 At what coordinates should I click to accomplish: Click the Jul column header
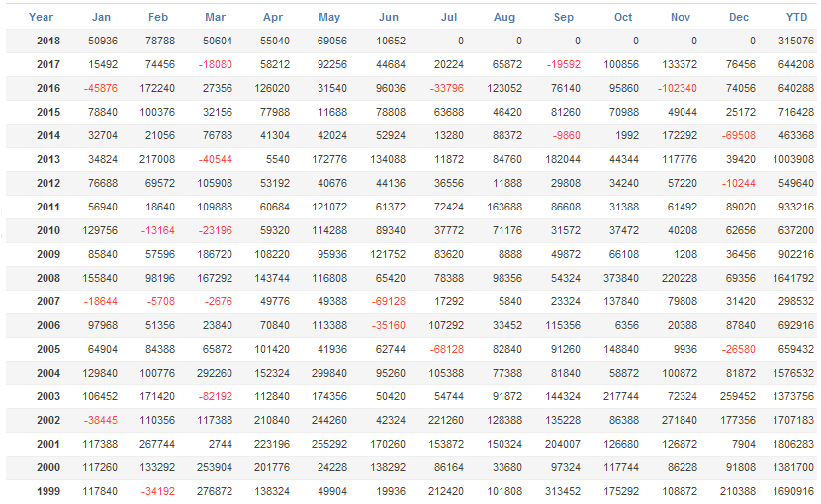click(x=449, y=17)
